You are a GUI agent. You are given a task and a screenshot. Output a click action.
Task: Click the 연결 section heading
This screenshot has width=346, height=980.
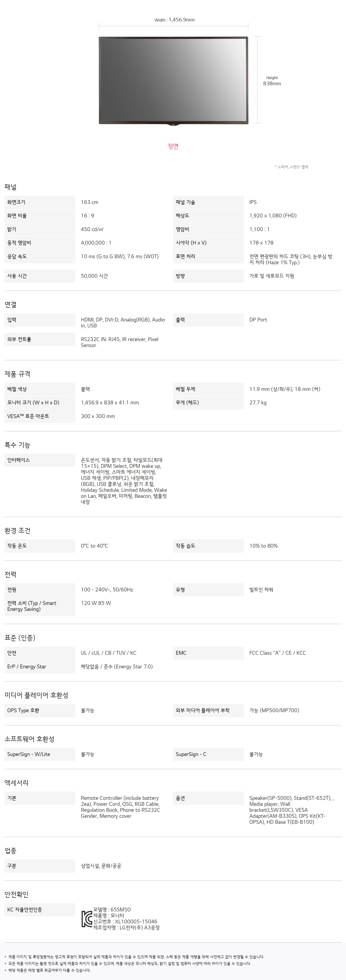point(11,305)
